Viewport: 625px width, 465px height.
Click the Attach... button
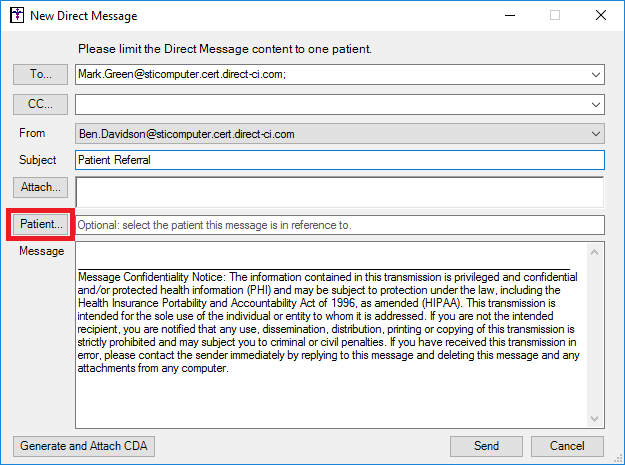coord(40,187)
